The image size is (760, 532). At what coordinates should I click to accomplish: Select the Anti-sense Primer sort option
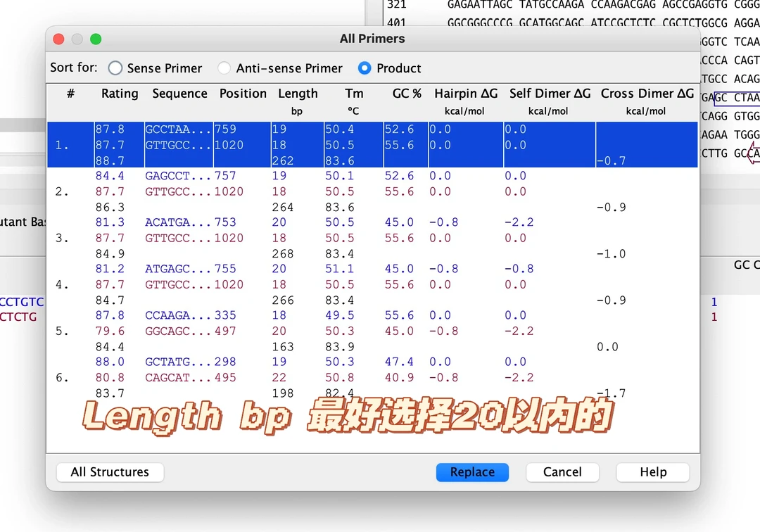click(280, 68)
